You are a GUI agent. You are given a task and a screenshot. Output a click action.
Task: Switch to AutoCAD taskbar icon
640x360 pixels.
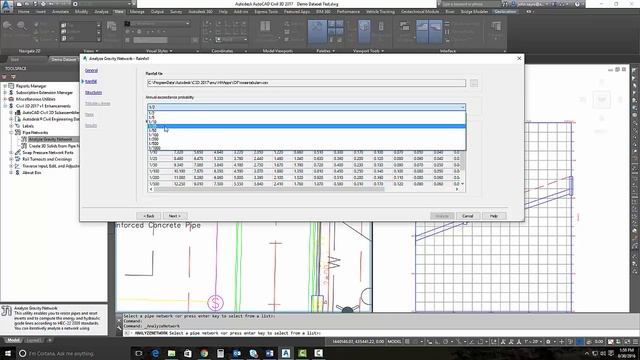click(286, 353)
